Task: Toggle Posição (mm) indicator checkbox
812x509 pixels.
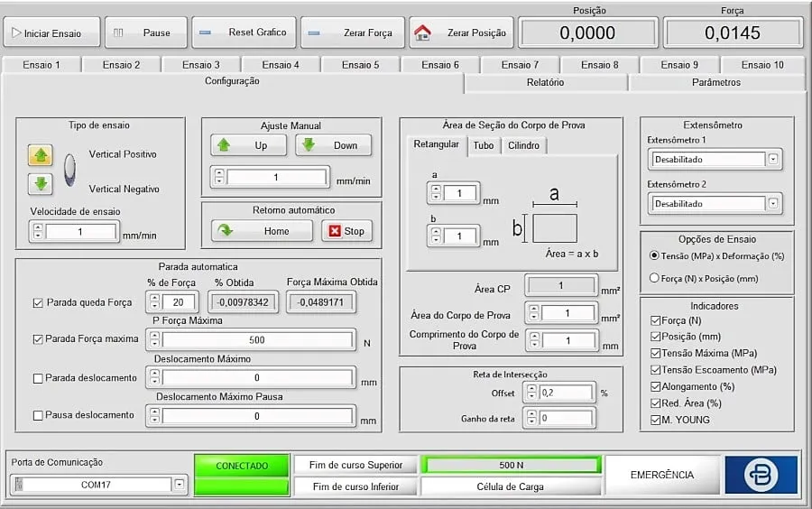Action: (x=656, y=337)
